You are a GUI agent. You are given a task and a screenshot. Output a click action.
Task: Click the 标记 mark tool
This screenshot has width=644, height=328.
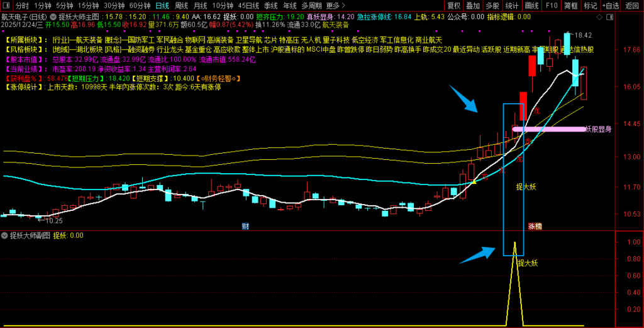pos(590,6)
